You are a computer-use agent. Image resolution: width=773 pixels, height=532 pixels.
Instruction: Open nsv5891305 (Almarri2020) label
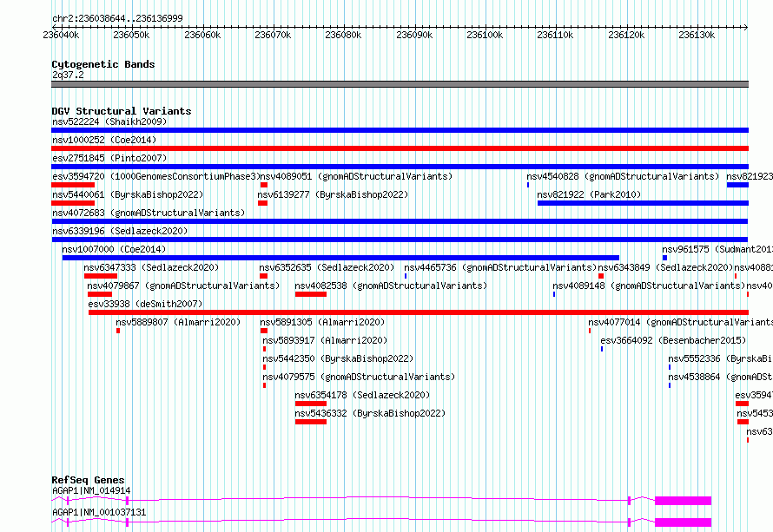322,322
